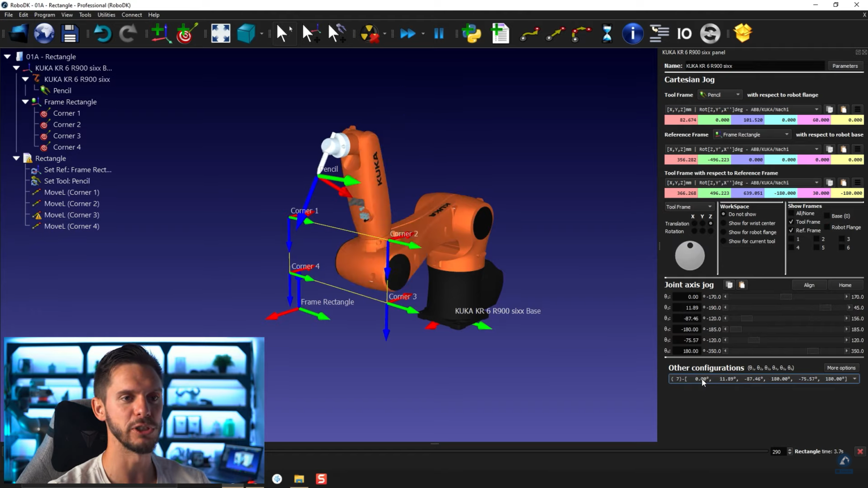This screenshot has width=868, height=488.
Task: Click the Align button
Action: [809, 285]
